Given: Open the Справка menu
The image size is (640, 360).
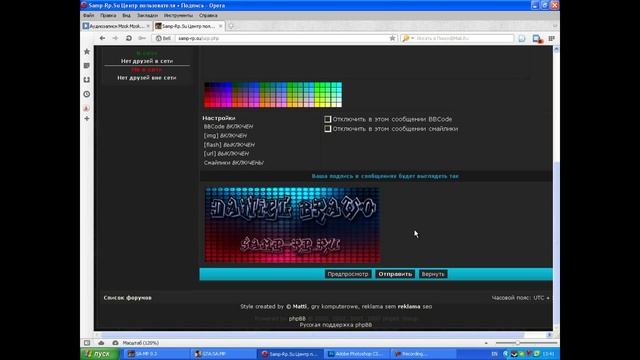Looking at the screenshot, I should tap(208, 16).
